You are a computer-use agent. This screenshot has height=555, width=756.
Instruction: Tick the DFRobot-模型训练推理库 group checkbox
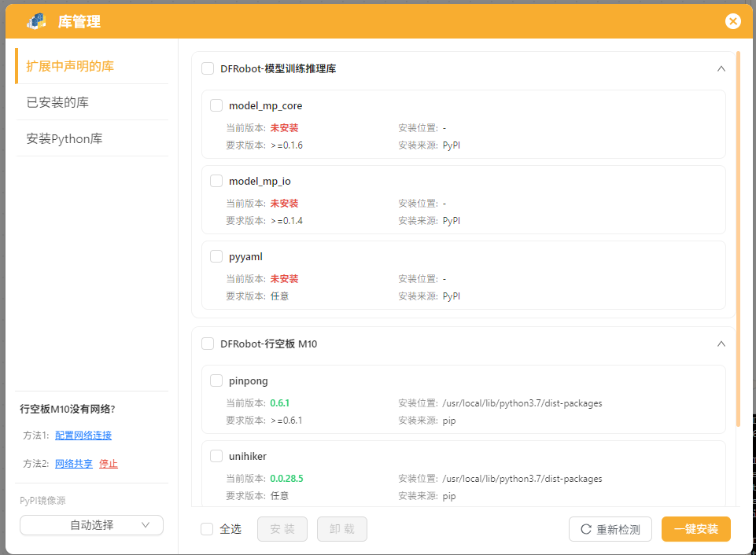(x=208, y=68)
